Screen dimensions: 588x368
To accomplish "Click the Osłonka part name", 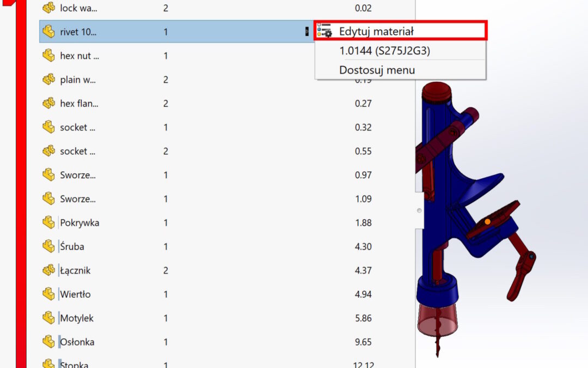I will [77, 342].
